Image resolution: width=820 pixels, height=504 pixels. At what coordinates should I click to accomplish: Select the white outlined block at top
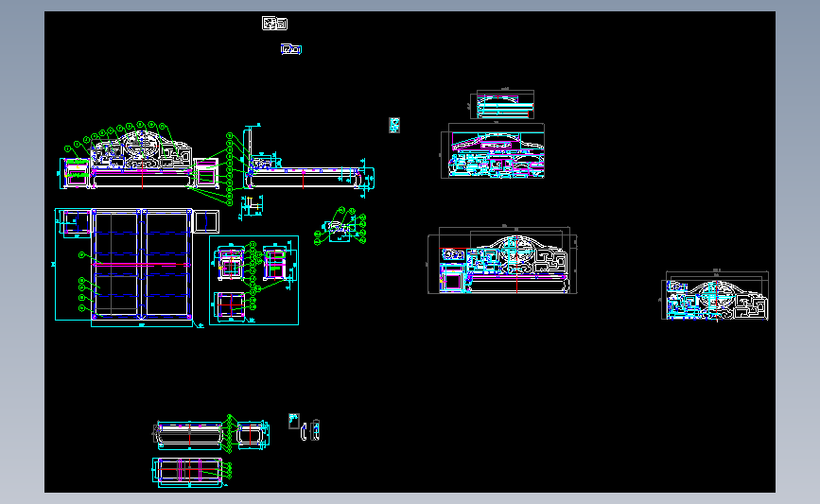coord(274,23)
